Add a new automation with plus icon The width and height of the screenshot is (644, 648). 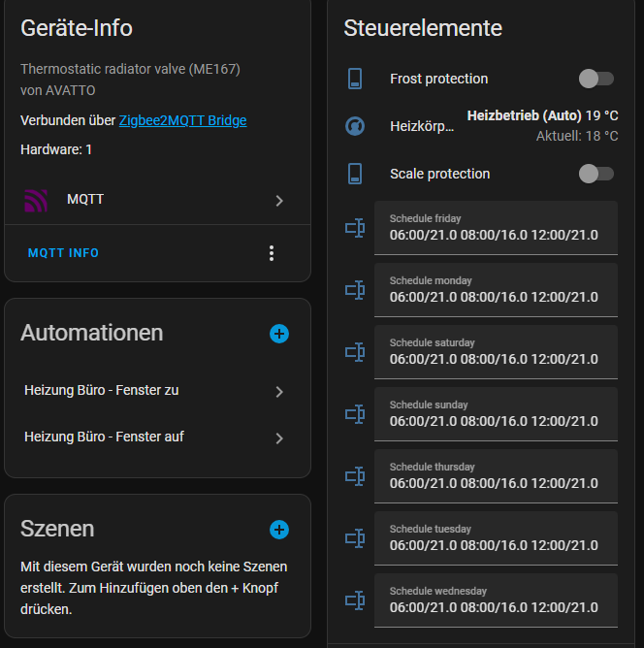coord(279,334)
